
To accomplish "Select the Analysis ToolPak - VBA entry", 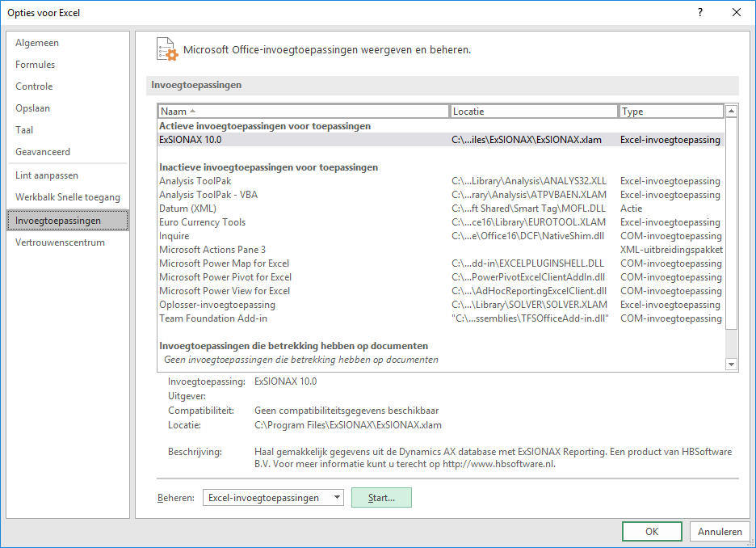I will point(441,195).
